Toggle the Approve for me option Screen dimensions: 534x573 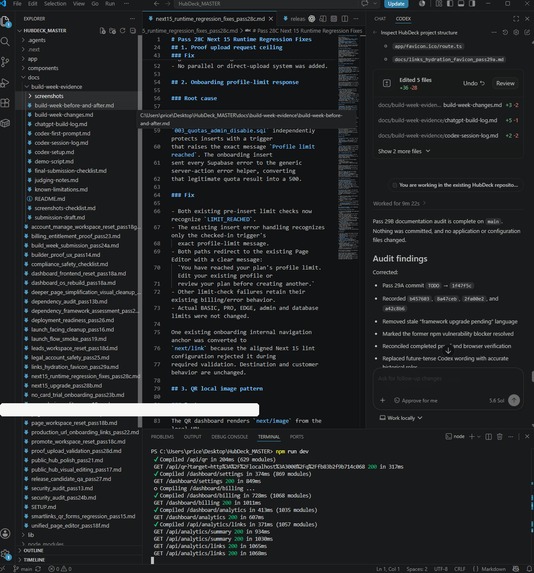coord(416,401)
